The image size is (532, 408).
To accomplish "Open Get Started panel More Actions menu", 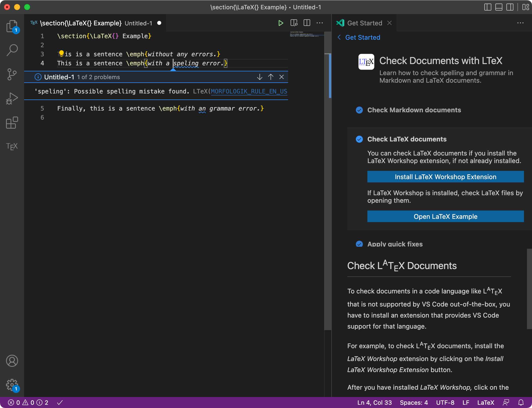I will 520,23.
